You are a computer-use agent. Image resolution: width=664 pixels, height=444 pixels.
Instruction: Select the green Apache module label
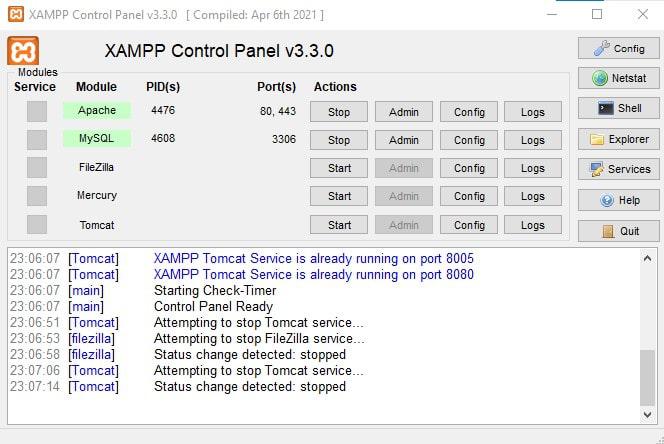coord(97,111)
